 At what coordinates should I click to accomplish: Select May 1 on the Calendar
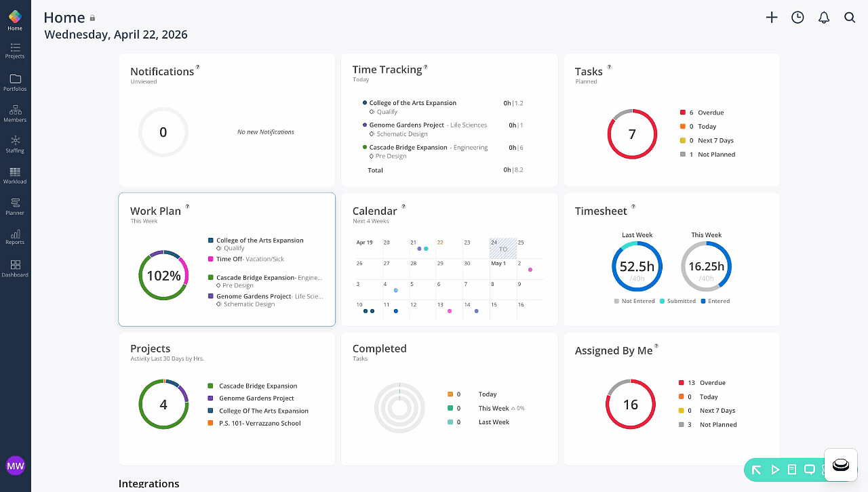498,264
